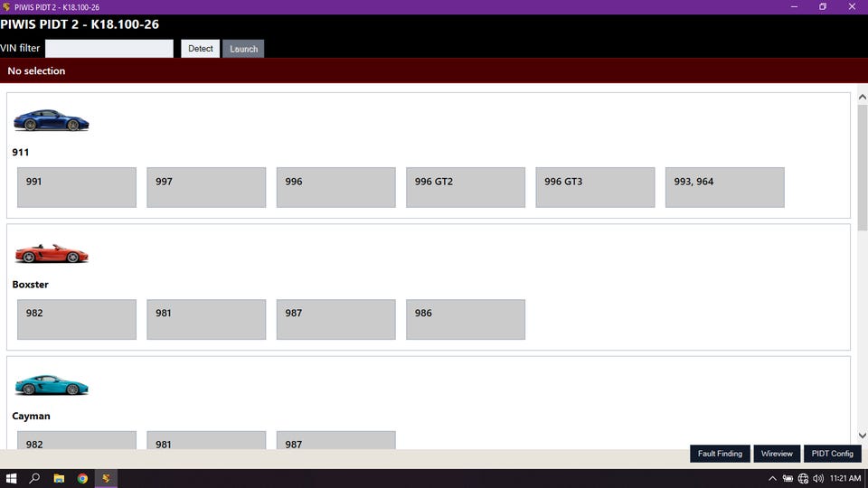Click the Detect button
This screenshot has width=868, height=488.
coord(200,49)
